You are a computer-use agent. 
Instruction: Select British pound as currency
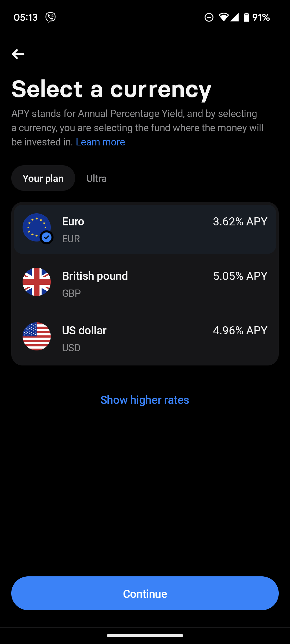point(145,282)
